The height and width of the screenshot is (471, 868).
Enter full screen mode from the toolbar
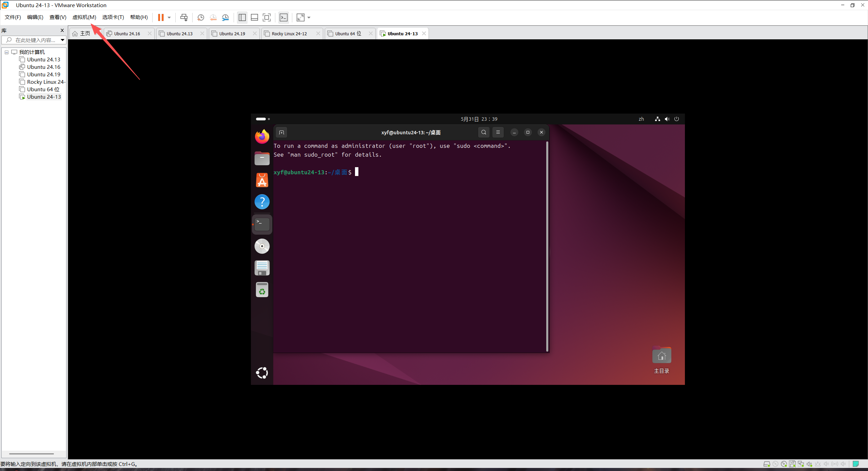(267, 17)
